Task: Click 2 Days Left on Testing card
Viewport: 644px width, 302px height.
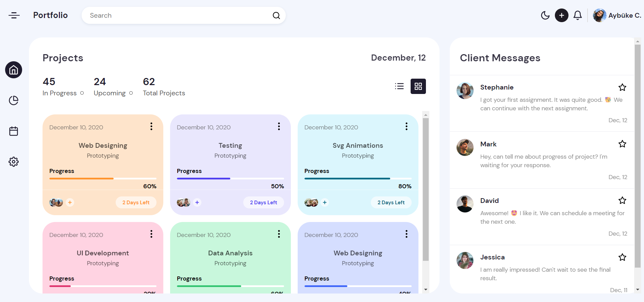Action: pos(264,202)
